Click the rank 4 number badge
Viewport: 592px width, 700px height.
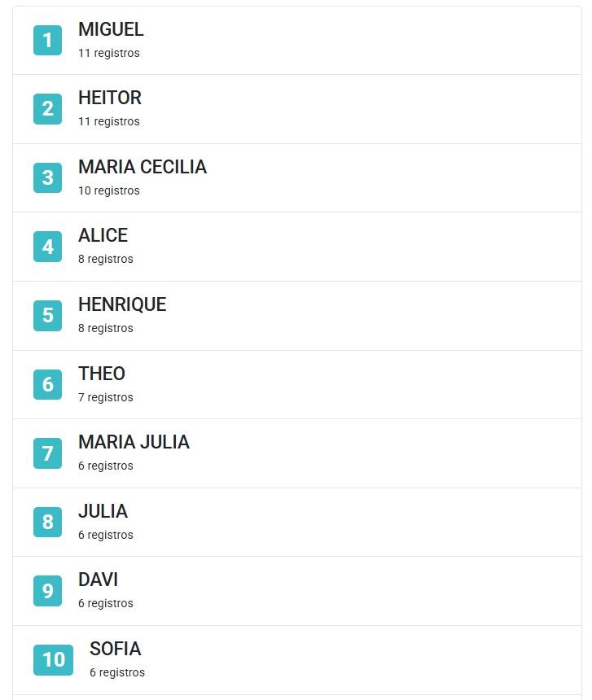tap(47, 247)
